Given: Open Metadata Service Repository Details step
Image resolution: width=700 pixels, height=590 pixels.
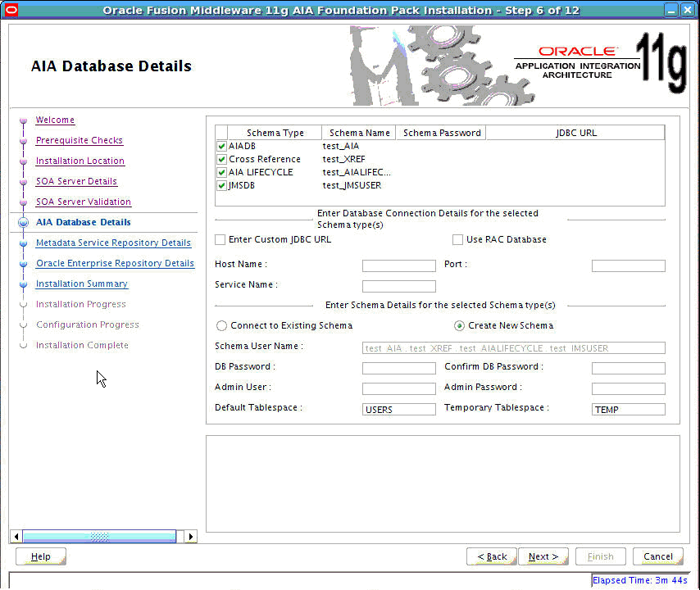Looking at the screenshot, I should click(113, 243).
